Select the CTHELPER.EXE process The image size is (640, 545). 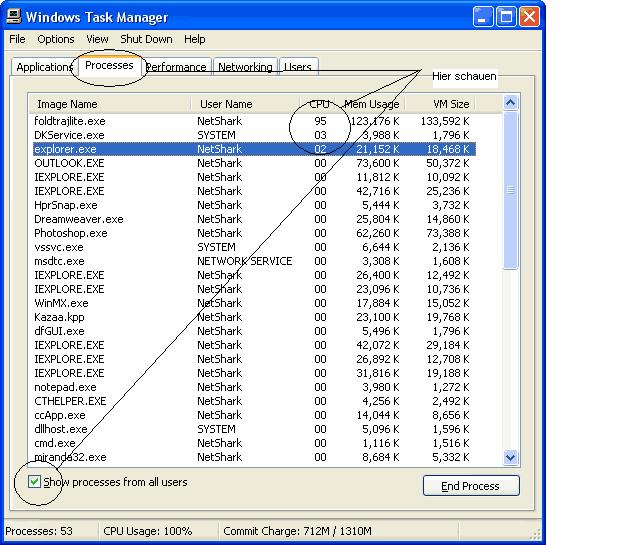coord(254,401)
